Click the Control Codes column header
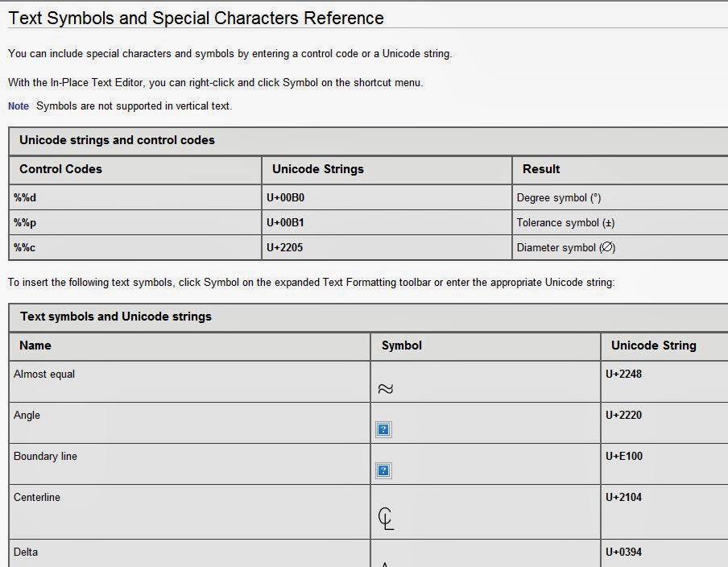This screenshot has width=728, height=567. pos(60,169)
